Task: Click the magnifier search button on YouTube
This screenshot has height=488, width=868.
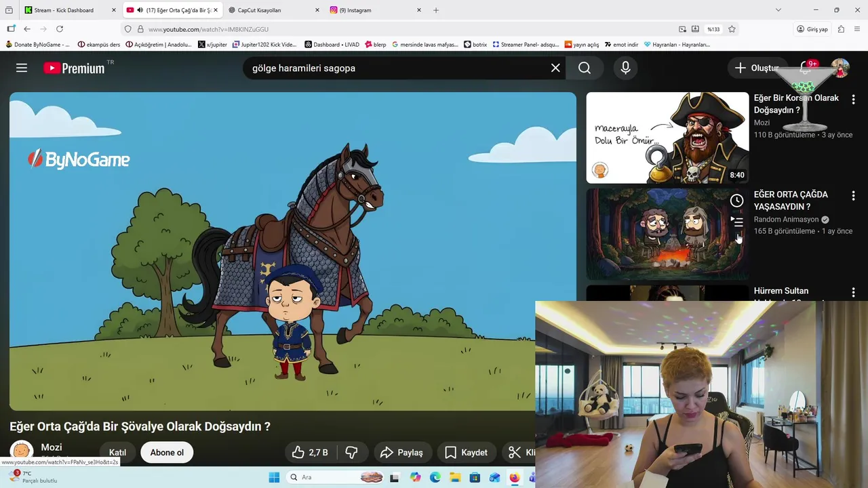Action: [x=585, y=68]
